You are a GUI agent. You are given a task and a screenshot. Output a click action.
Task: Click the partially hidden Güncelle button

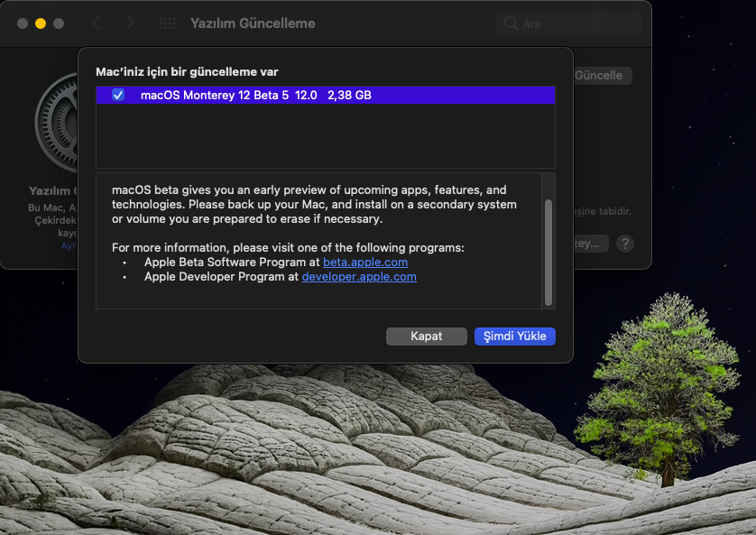coord(602,76)
